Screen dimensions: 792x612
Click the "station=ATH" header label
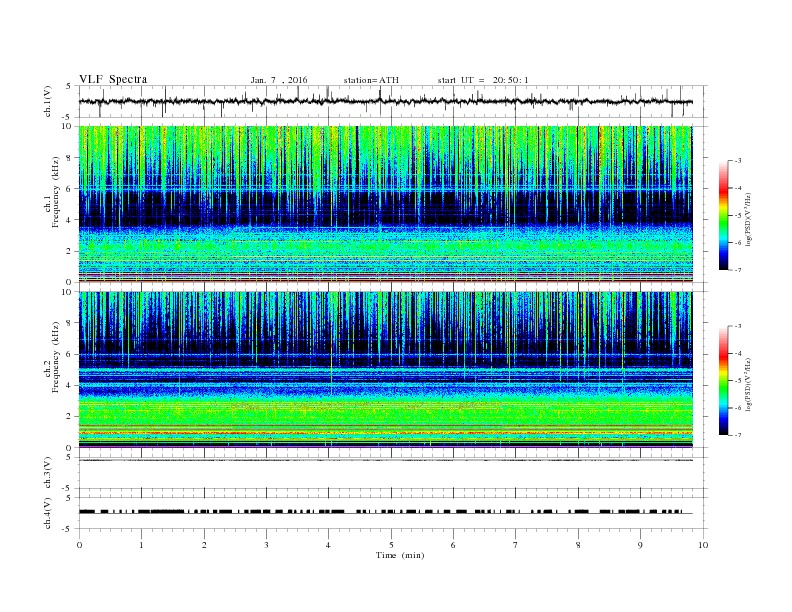click(371, 80)
